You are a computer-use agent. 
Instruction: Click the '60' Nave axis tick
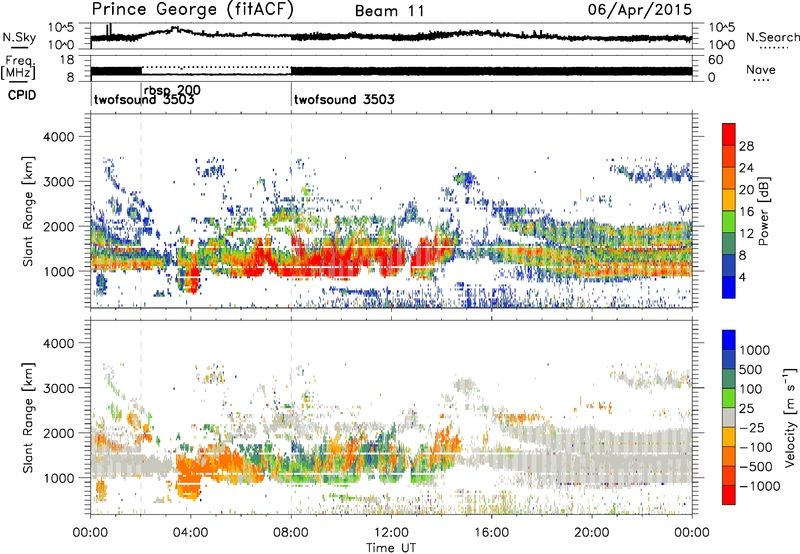point(715,60)
